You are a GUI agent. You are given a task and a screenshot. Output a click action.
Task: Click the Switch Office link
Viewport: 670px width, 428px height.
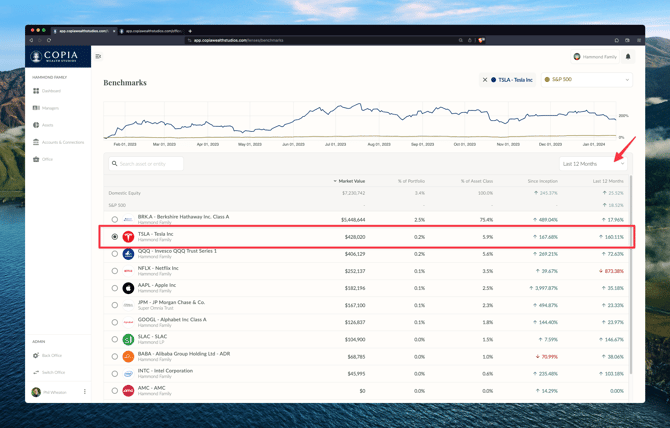tap(52, 372)
